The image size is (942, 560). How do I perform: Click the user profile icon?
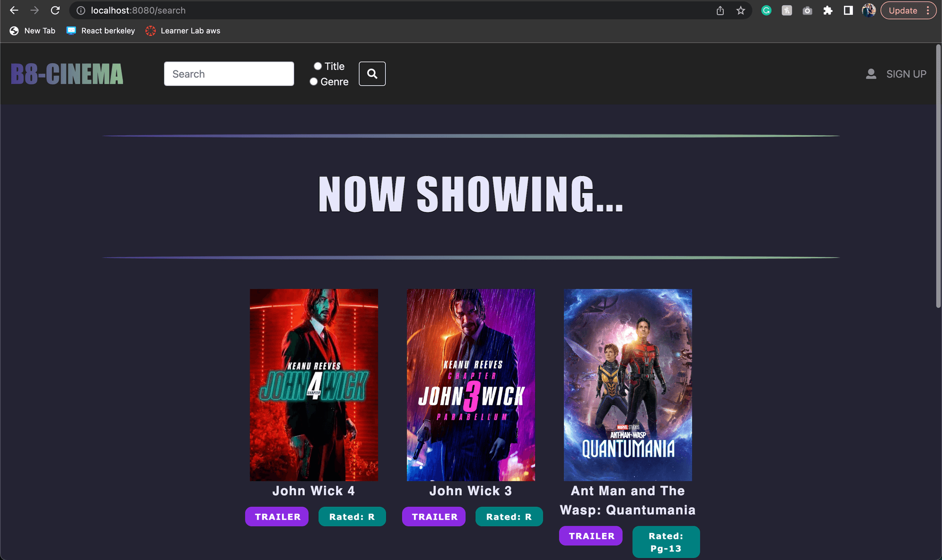point(871,74)
